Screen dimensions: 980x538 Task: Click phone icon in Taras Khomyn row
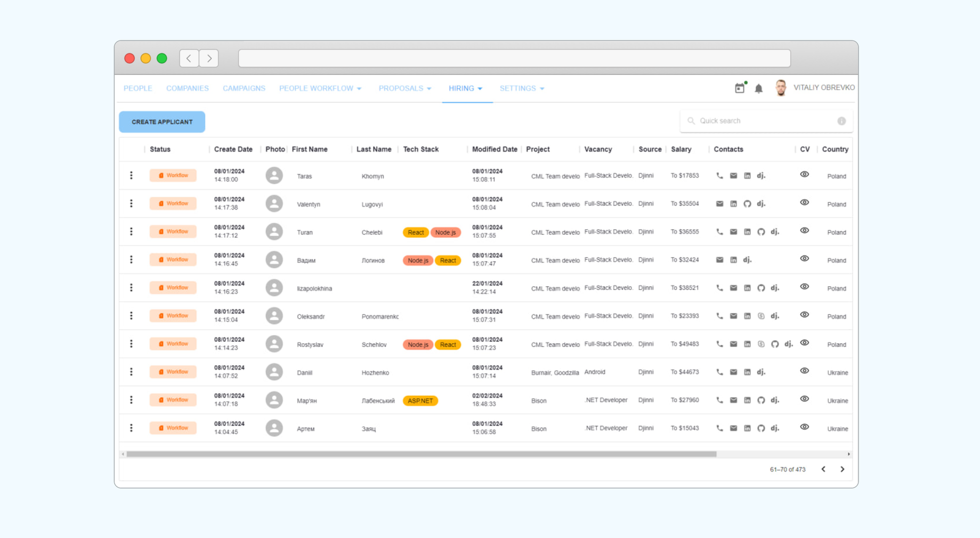click(x=720, y=176)
